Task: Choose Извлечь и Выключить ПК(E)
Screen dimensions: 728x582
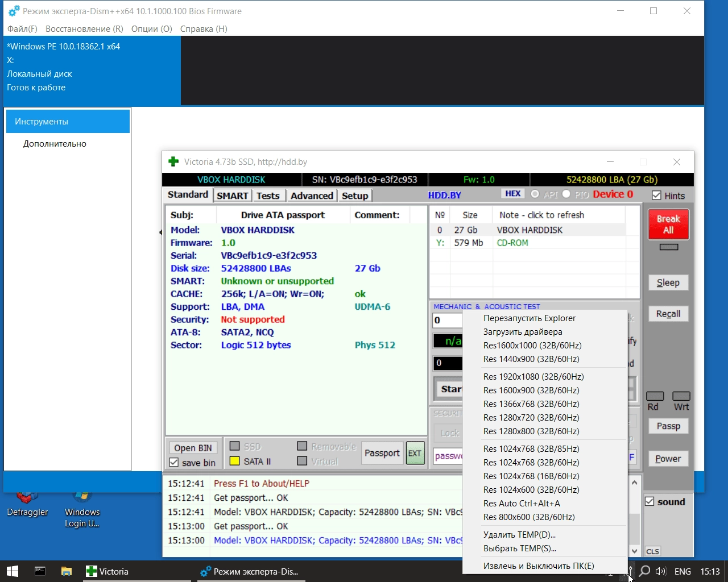Action: point(545,566)
